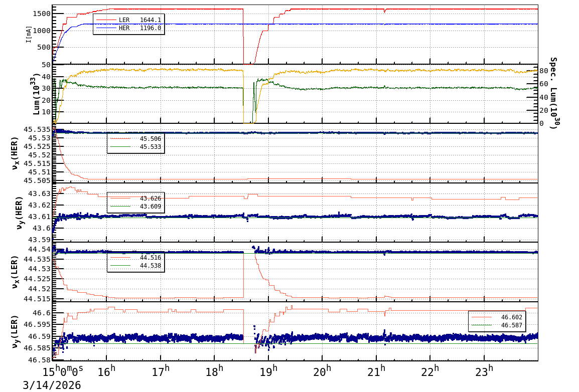Viewport: 579px width, 392px height.
Task: Select the νx(LER) axis label
Action: click(15, 272)
